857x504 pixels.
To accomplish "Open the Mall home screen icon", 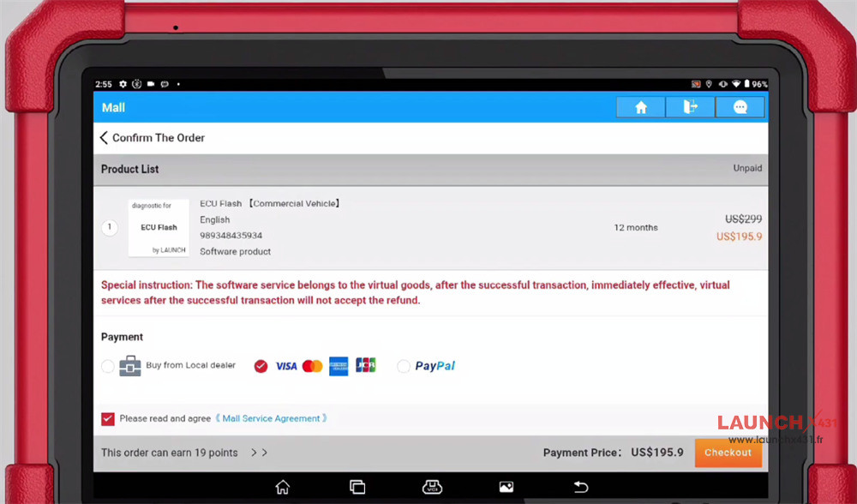I will pos(640,106).
